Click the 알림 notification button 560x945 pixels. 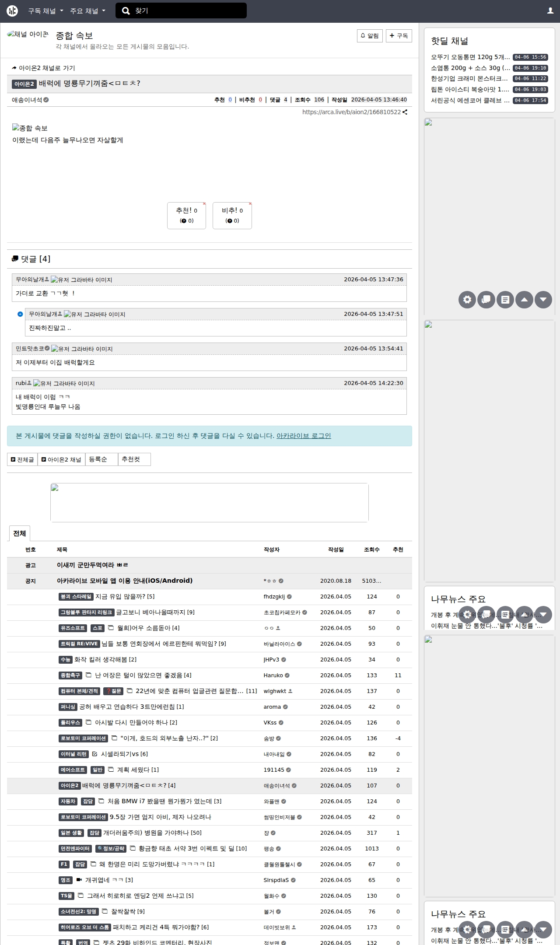370,36
